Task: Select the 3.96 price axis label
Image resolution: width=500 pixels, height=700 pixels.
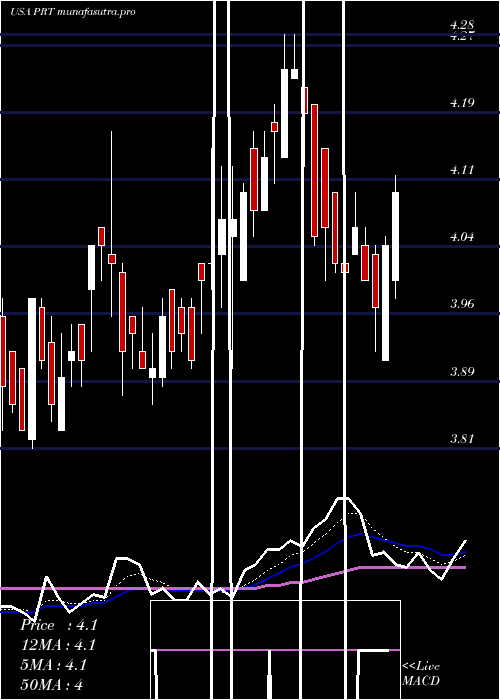Action: (x=462, y=304)
